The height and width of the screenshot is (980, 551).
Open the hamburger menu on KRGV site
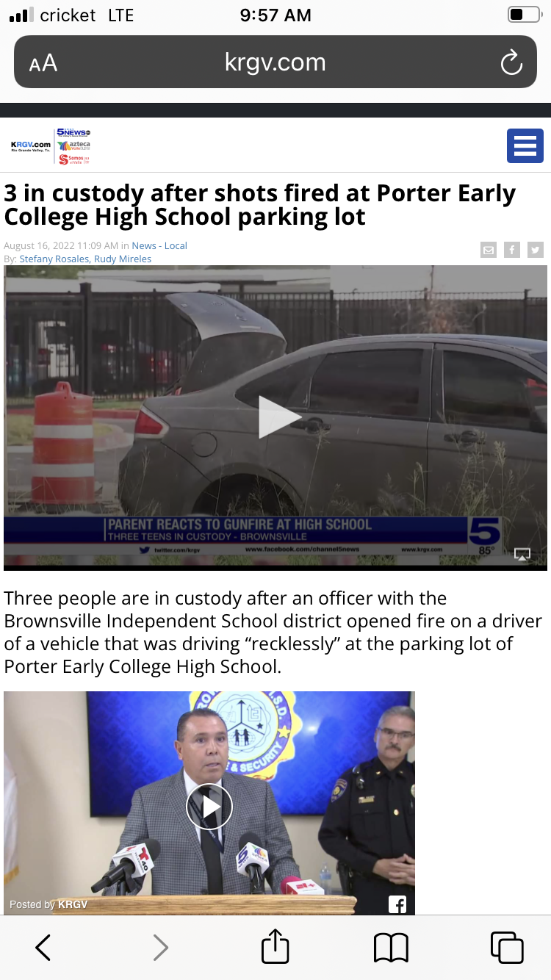(525, 145)
